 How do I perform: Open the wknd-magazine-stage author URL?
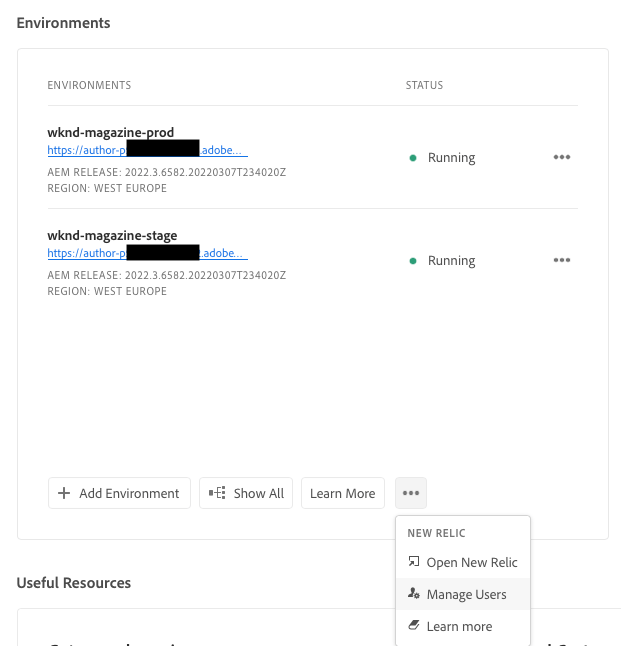click(x=148, y=253)
